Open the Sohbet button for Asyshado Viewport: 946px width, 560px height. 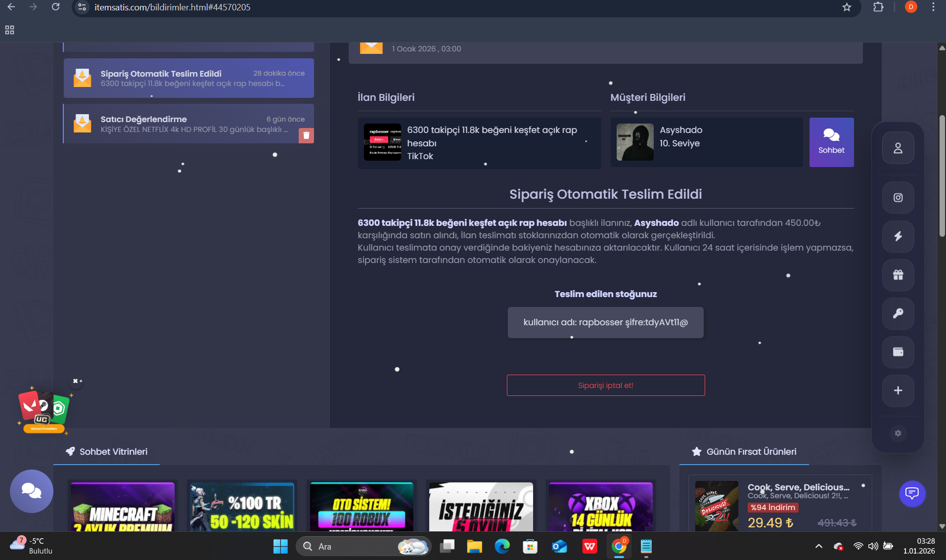point(831,142)
